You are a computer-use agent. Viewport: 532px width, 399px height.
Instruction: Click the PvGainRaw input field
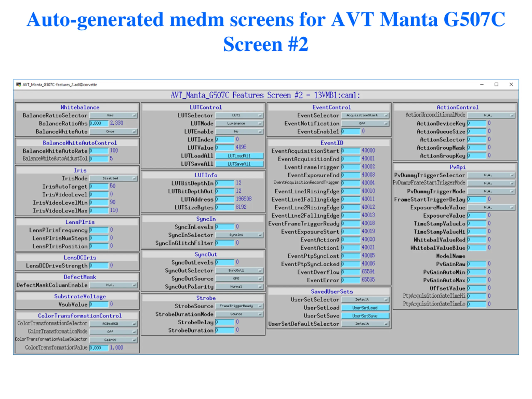(477, 264)
